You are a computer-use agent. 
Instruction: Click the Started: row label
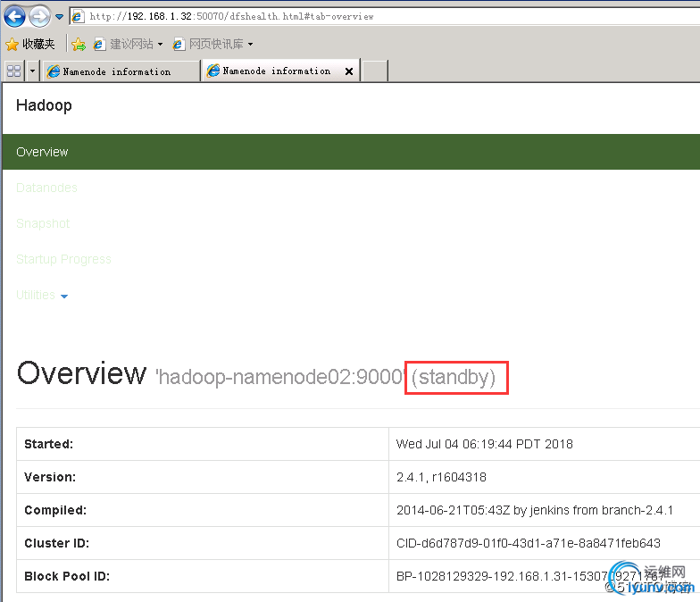pyautogui.click(x=48, y=444)
